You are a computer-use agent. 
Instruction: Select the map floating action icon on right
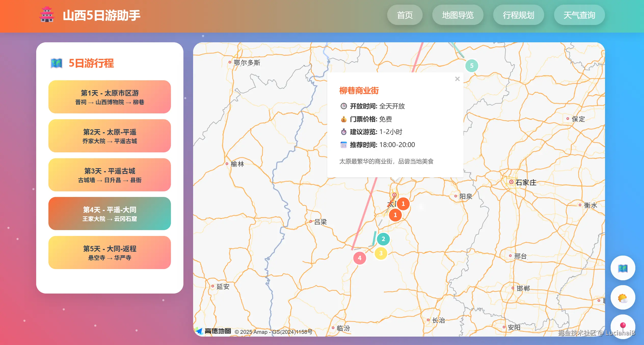coord(623,268)
